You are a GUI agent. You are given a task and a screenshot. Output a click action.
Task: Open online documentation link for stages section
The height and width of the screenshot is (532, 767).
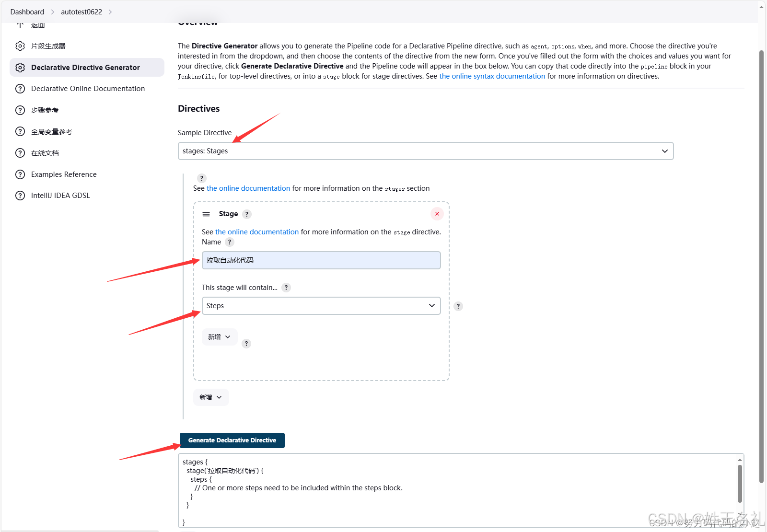(248, 188)
